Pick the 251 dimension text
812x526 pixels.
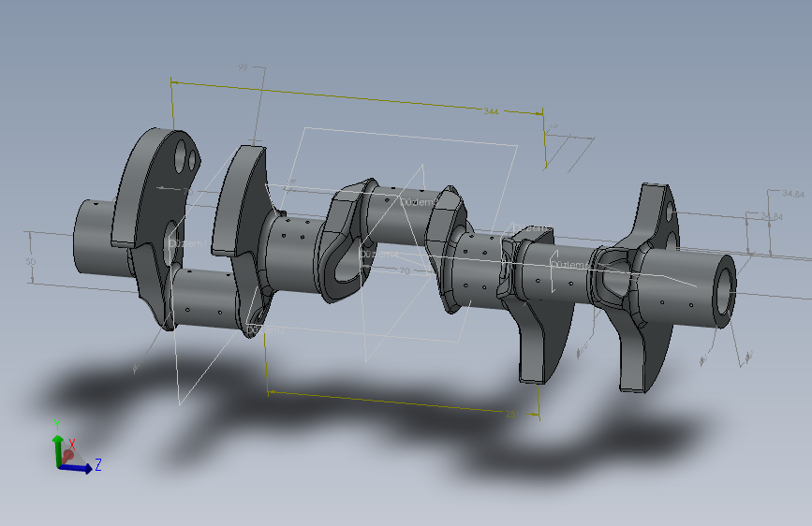512,414
